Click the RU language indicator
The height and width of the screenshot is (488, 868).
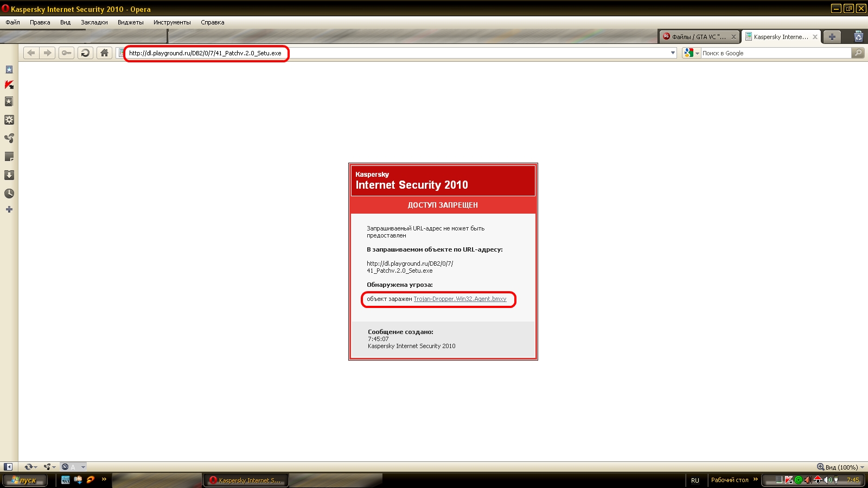click(695, 480)
